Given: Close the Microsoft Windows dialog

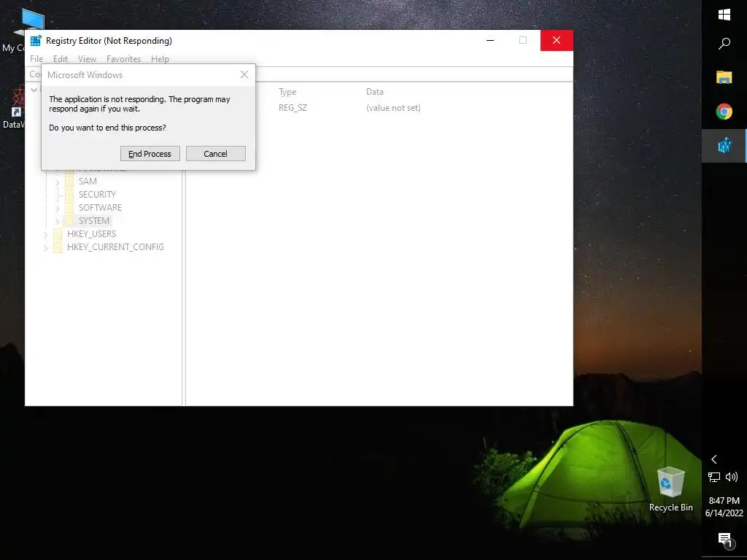Looking at the screenshot, I should point(244,75).
